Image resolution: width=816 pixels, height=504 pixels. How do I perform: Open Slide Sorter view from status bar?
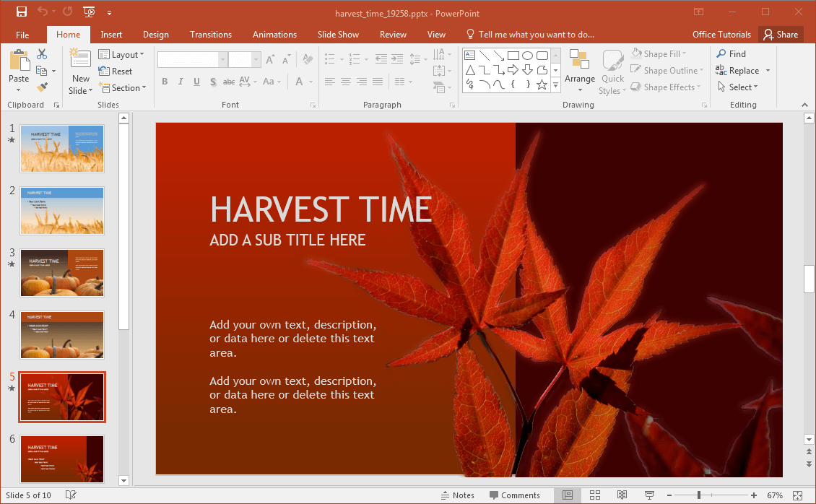click(595, 495)
